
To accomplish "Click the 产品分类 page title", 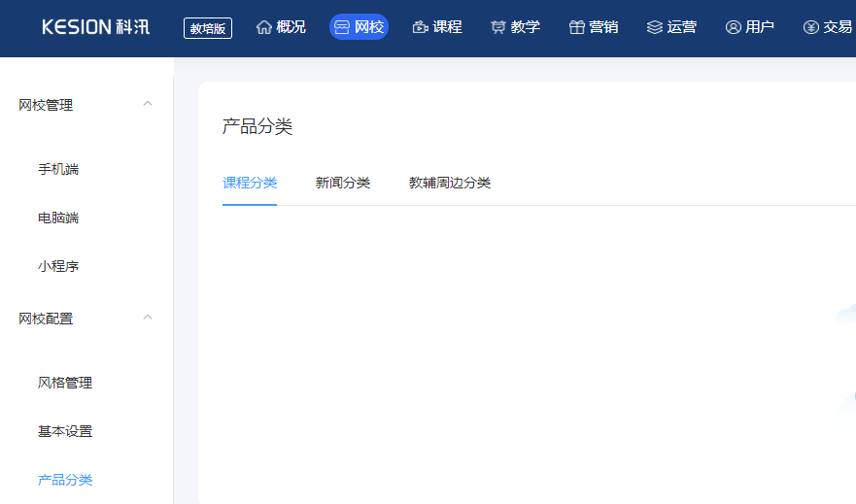I will coord(257,126).
